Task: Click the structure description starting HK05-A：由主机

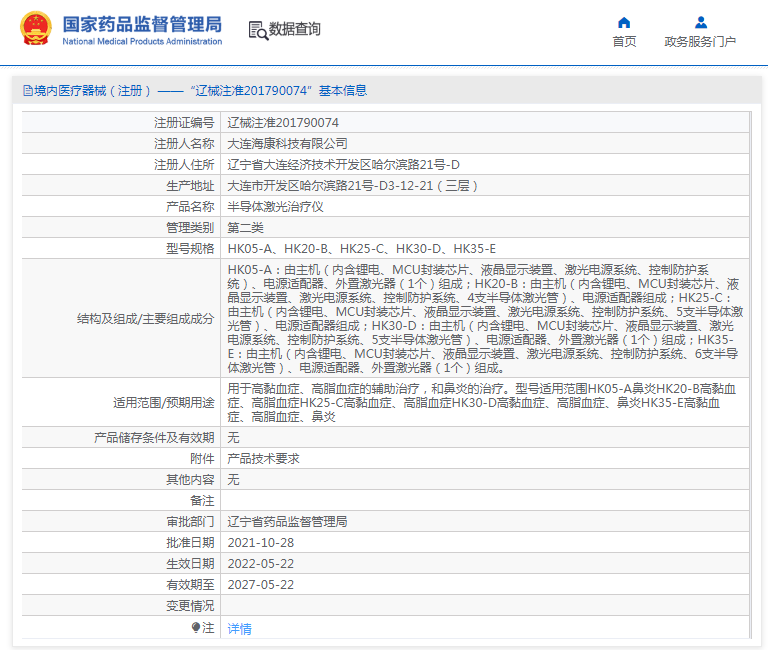Action: tap(485, 318)
